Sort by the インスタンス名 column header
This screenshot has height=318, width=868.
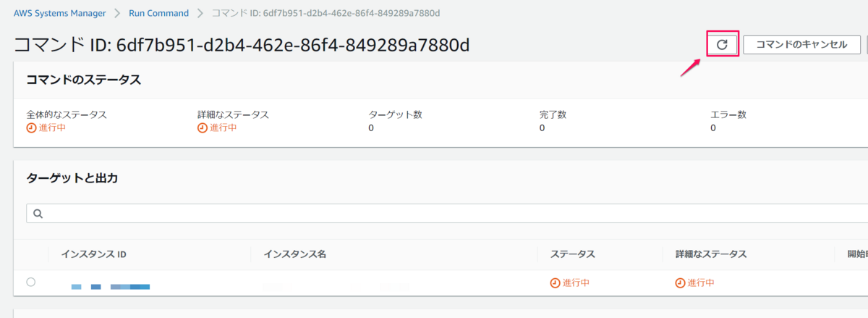[295, 254]
